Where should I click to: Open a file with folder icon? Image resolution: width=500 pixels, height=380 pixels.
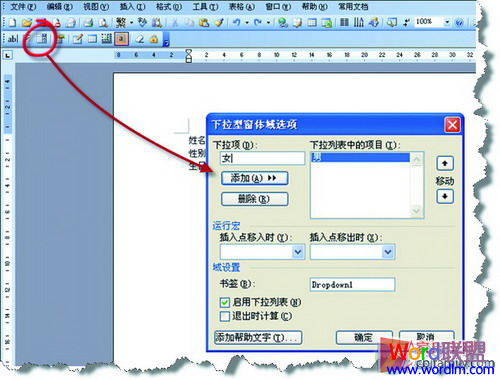click(26, 23)
